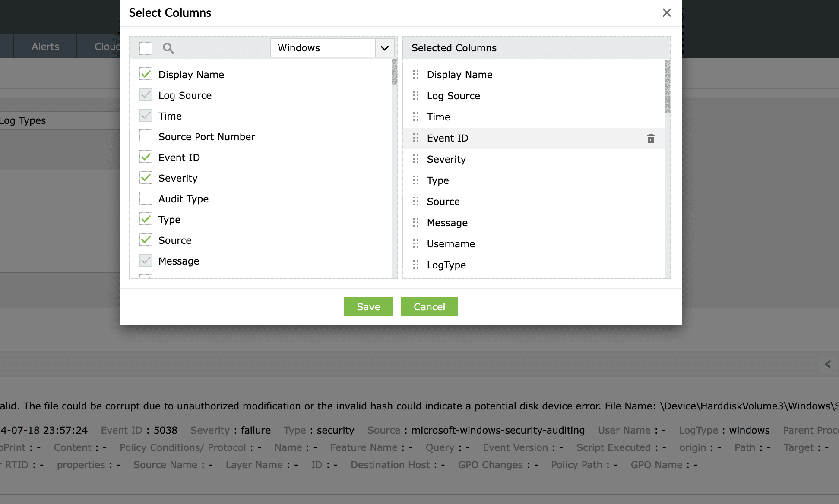Click Event ID value 5038 in log
The image size is (839, 504).
click(x=165, y=430)
